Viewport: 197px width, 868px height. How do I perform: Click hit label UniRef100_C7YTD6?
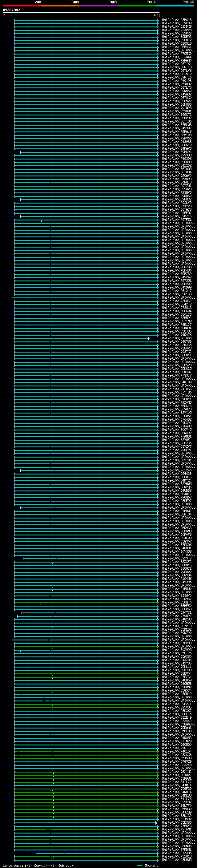pos(176,393)
